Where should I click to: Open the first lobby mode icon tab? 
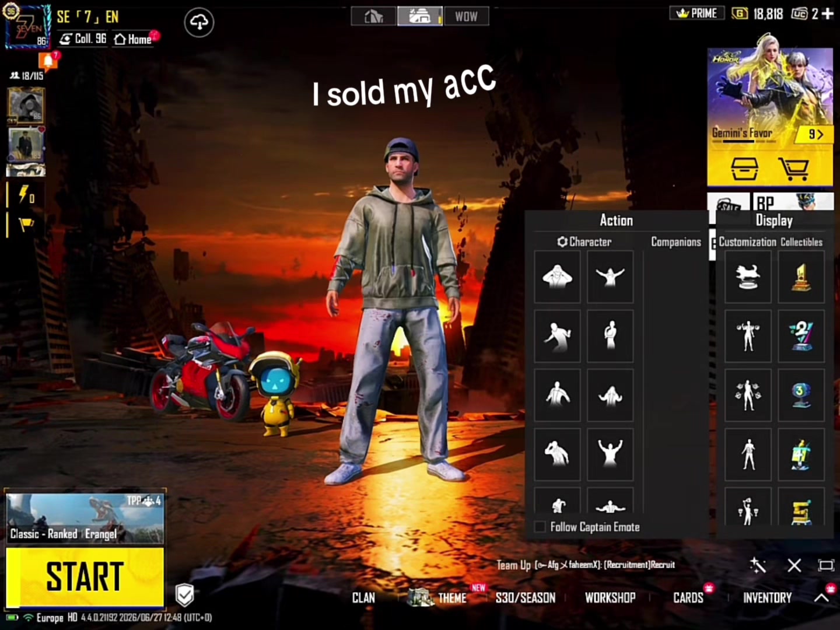pyautogui.click(x=374, y=16)
